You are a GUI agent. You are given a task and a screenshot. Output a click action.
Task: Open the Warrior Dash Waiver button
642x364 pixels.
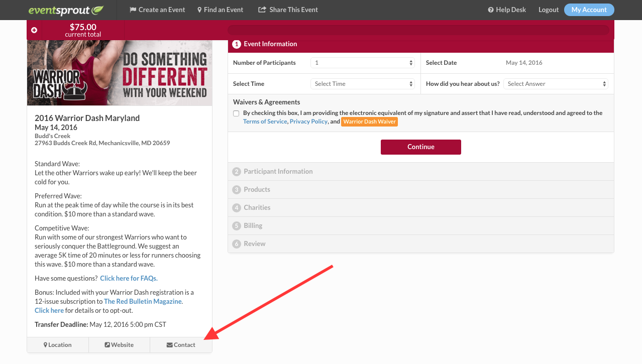(370, 122)
